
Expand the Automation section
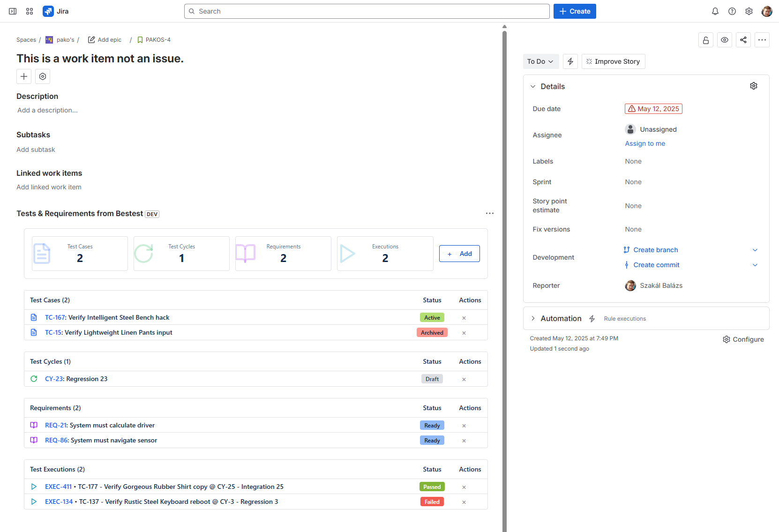533,318
